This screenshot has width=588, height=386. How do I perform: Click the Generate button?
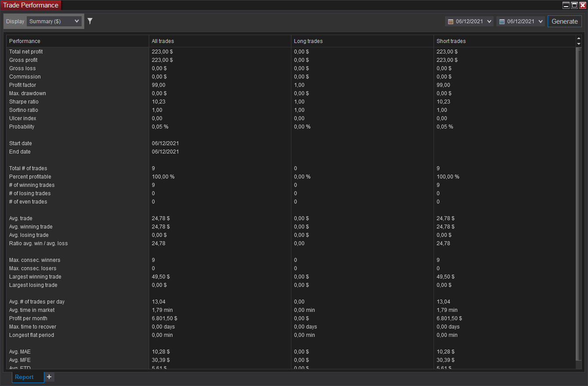565,21
